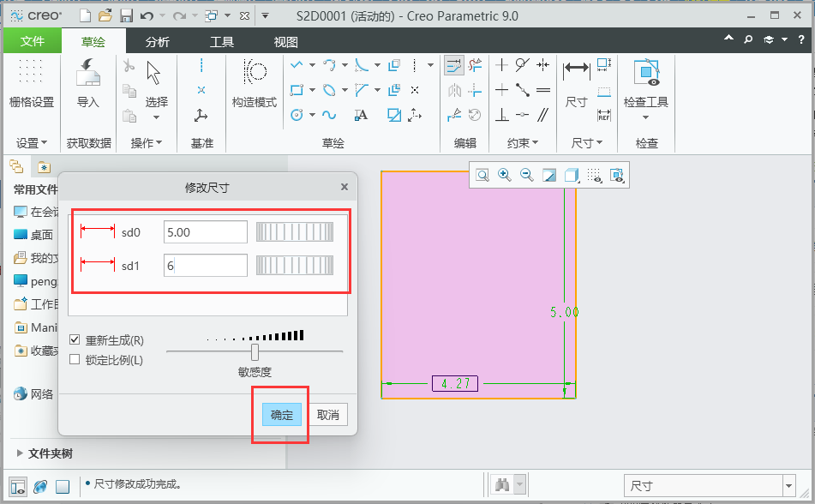Screen dimensions: 815x504
Task: Click the Delete Segment edit tool
Action: [x=475, y=65]
